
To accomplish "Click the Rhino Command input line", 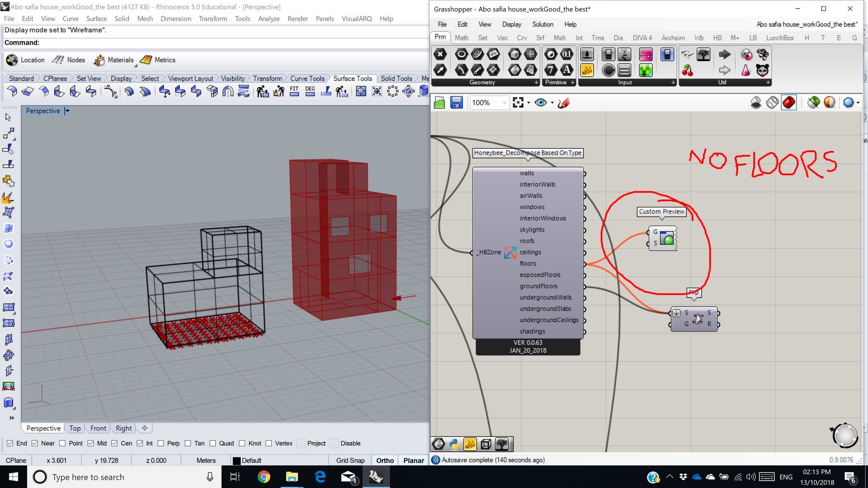I will point(216,43).
